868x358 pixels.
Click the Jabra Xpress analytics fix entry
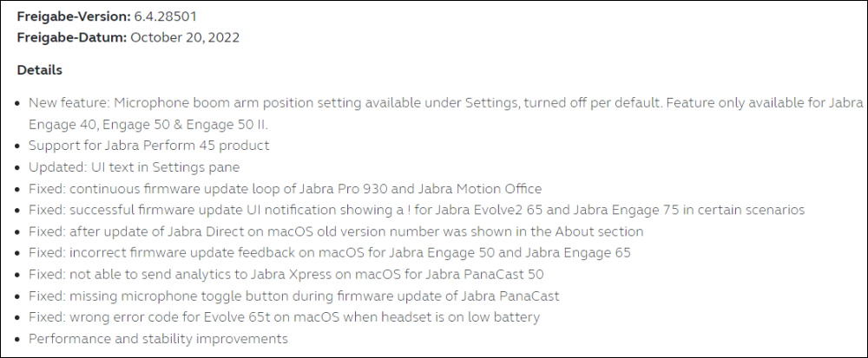pos(286,274)
